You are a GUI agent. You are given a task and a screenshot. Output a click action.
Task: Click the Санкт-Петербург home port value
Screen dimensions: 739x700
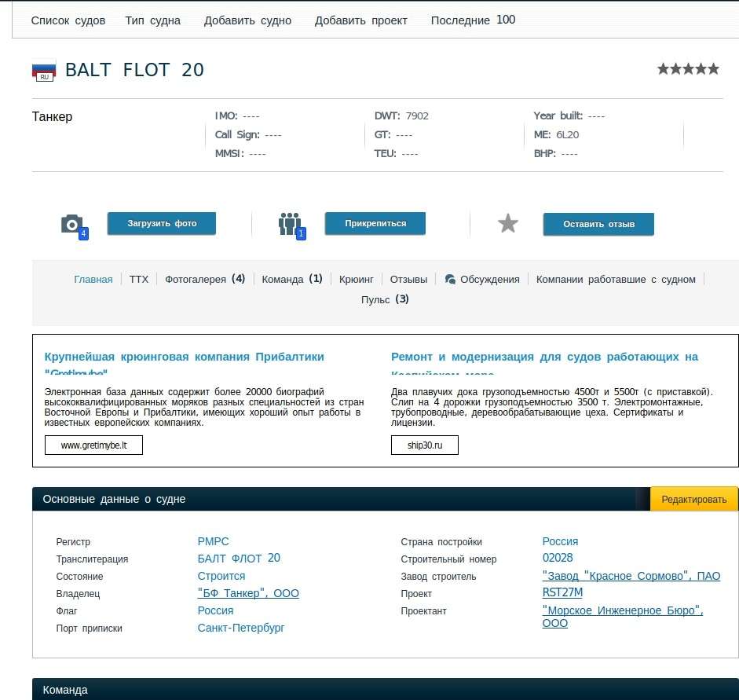click(241, 628)
